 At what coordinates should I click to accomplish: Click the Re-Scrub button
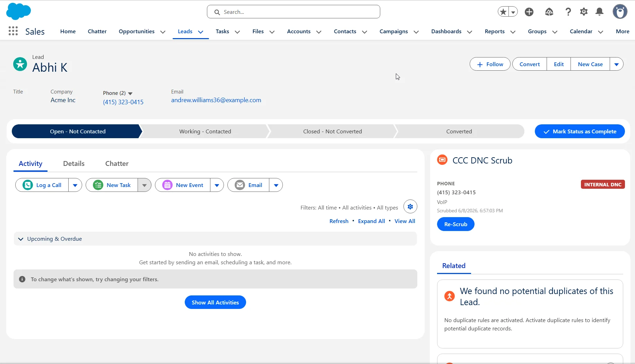click(x=455, y=224)
